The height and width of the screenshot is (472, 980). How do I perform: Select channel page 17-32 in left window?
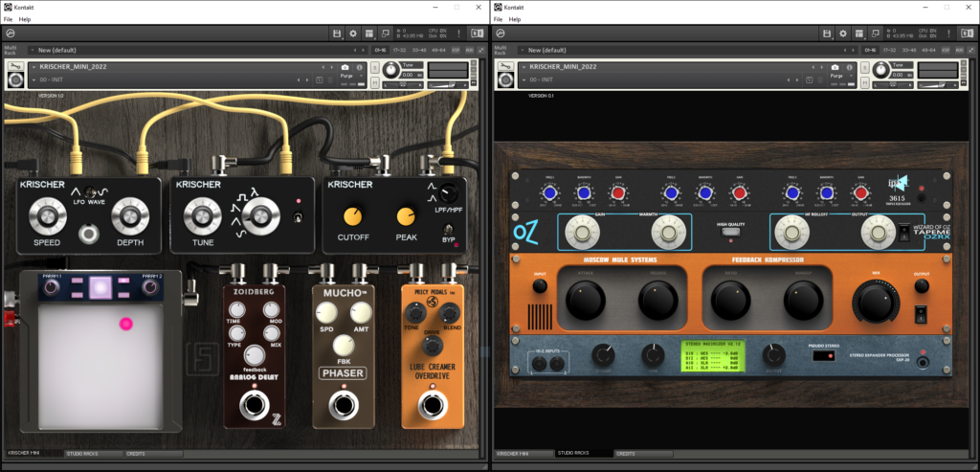399,50
